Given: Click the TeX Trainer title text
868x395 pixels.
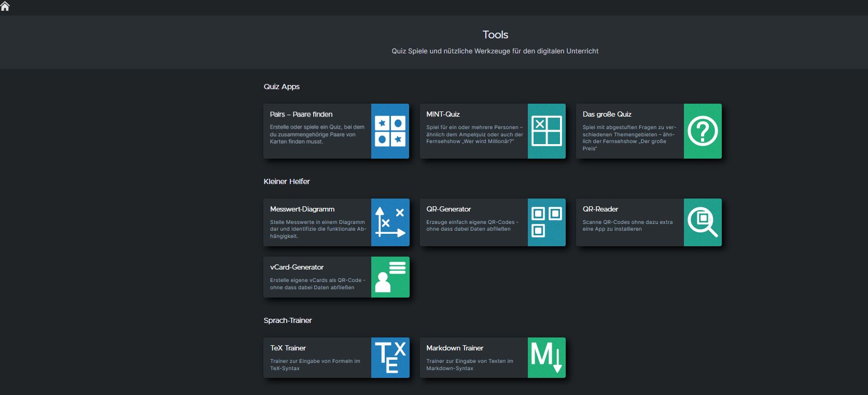Looking at the screenshot, I should 288,348.
